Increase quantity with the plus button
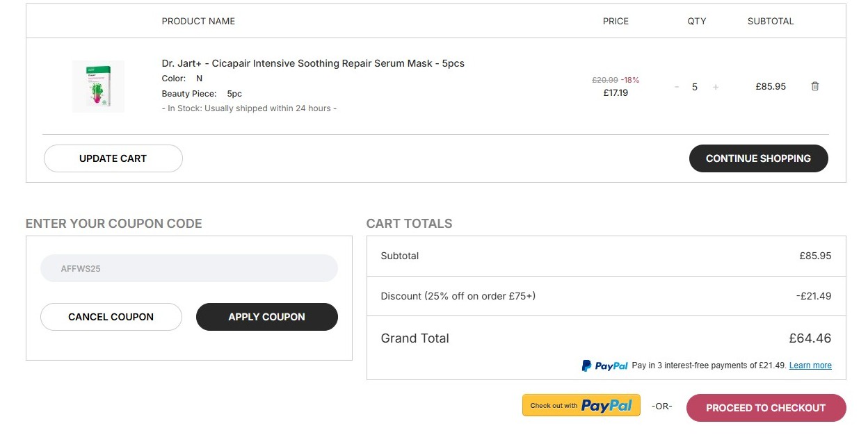868x435 pixels. (x=716, y=87)
